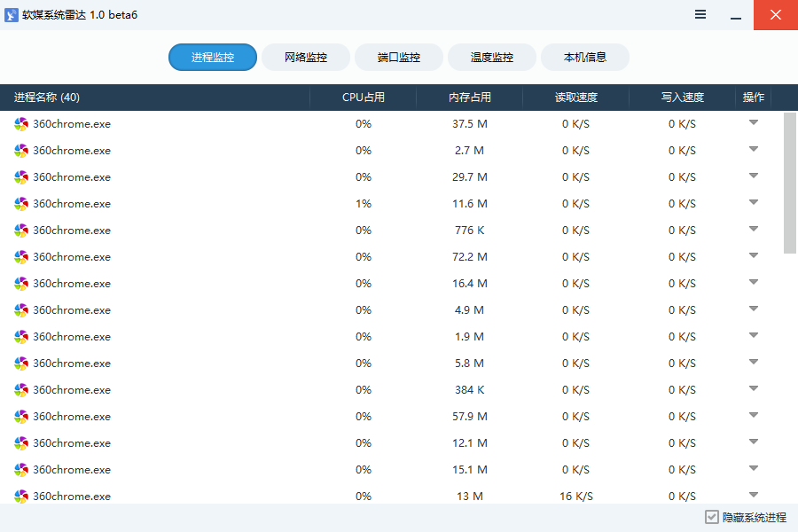Image resolution: width=798 pixels, height=532 pixels.
Task: Click 360chrome icon for the 11.6 M process
Action: click(x=21, y=204)
